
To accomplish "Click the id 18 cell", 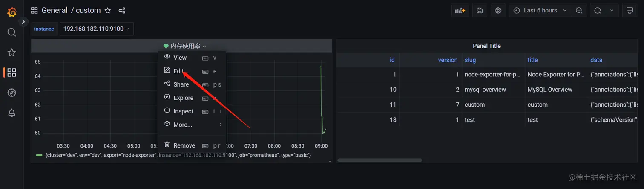I will pyautogui.click(x=368, y=120).
